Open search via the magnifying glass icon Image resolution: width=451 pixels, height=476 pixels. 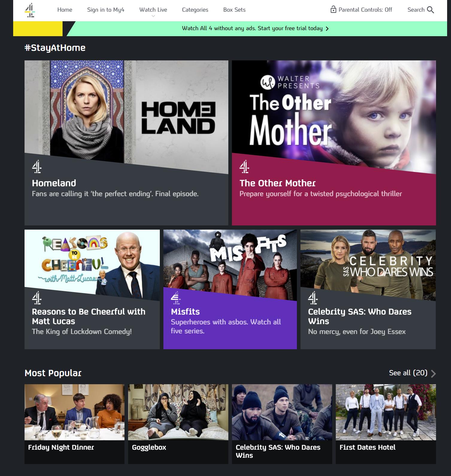pyautogui.click(x=430, y=10)
